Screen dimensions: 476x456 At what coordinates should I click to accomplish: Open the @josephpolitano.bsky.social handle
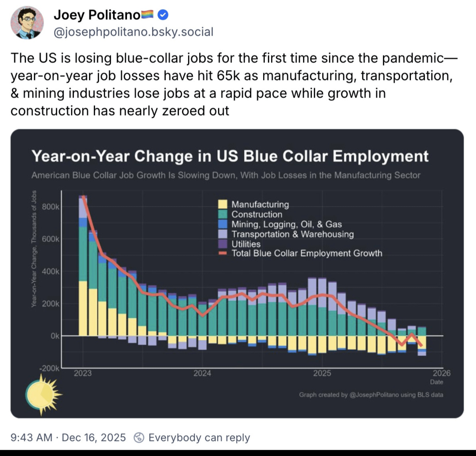133,32
